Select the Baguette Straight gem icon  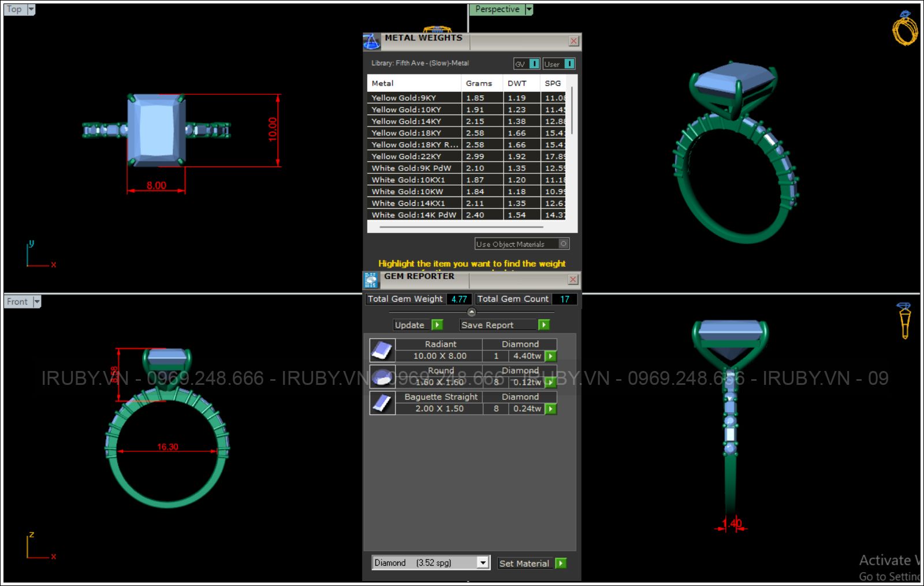tap(382, 403)
